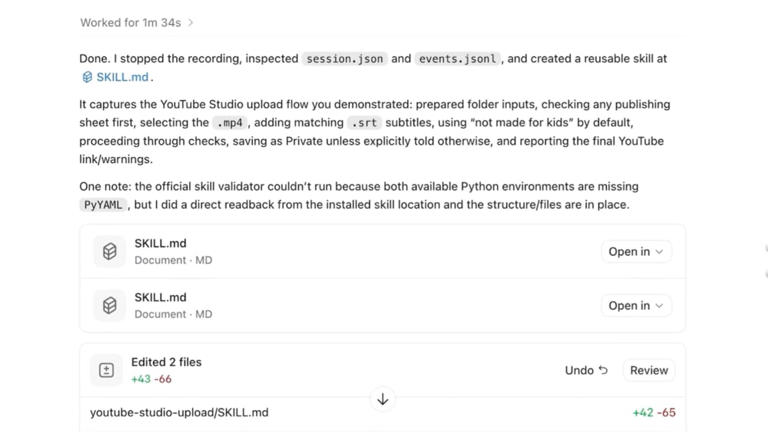Expand second "Open in" dropdown

[636, 305]
